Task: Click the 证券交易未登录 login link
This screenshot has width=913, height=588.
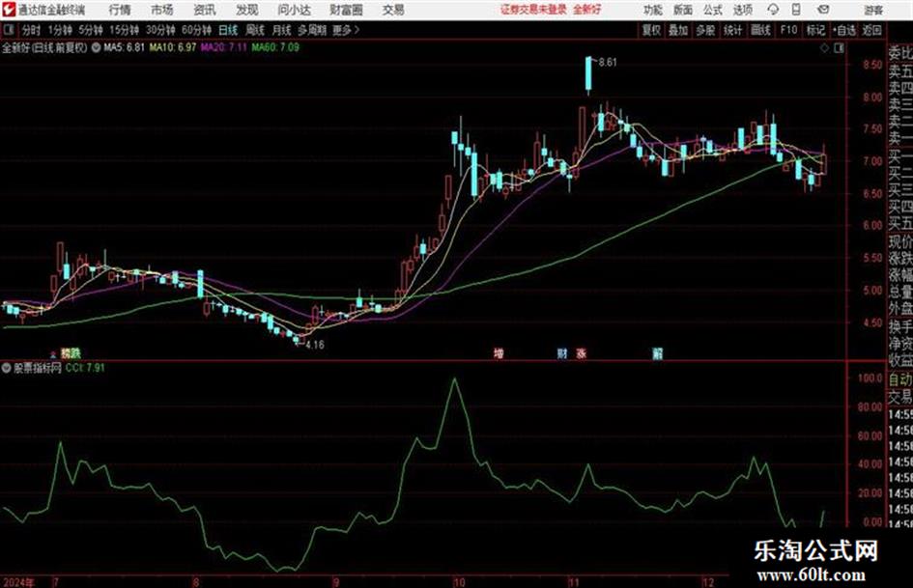Action: click(533, 10)
